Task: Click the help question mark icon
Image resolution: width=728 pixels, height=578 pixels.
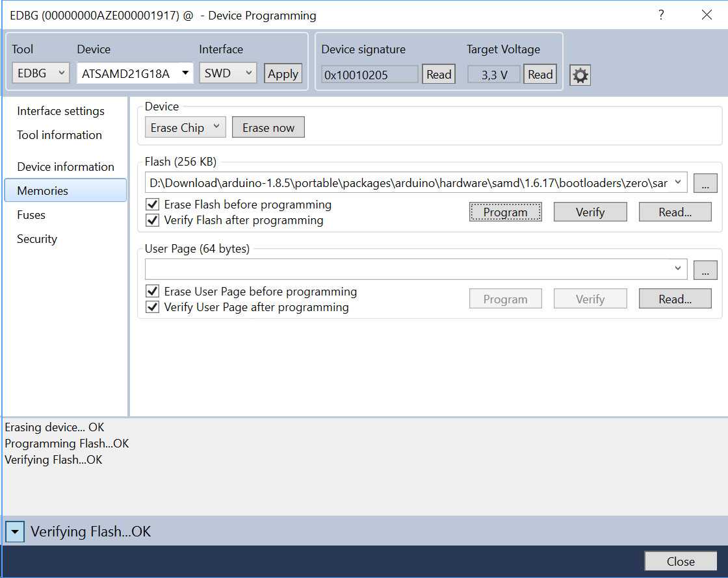Action: click(x=661, y=15)
